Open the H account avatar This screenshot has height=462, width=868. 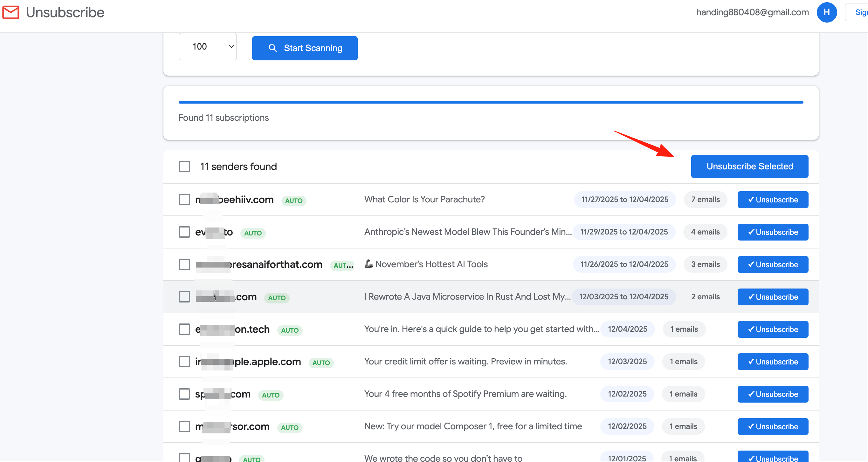coord(827,12)
